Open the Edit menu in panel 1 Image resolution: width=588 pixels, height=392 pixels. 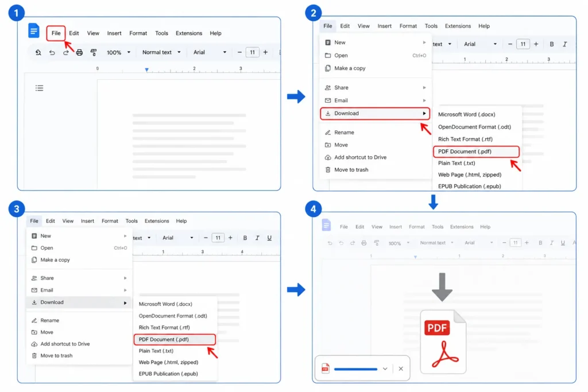pyautogui.click(x=74, y=33)
